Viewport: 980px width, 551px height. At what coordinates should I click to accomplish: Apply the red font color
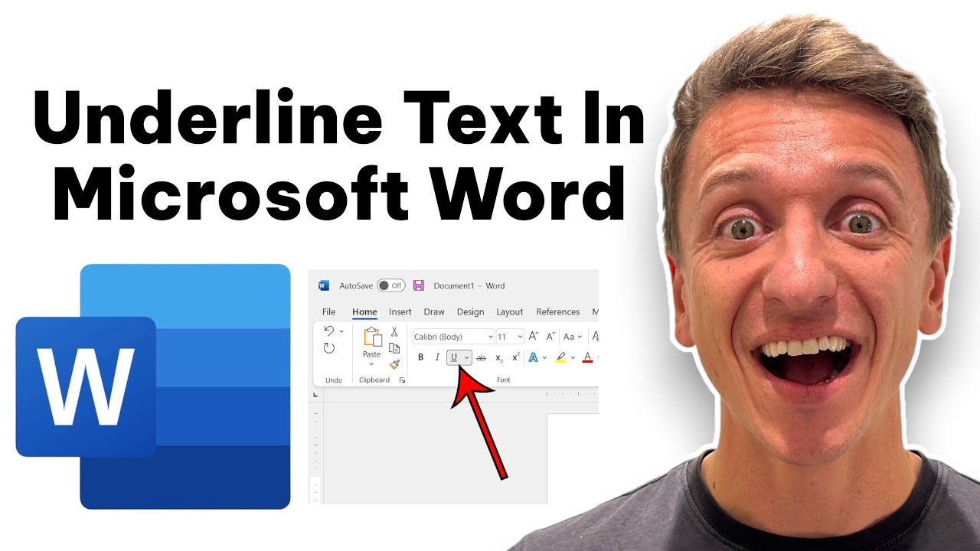[x=587, y=357]
